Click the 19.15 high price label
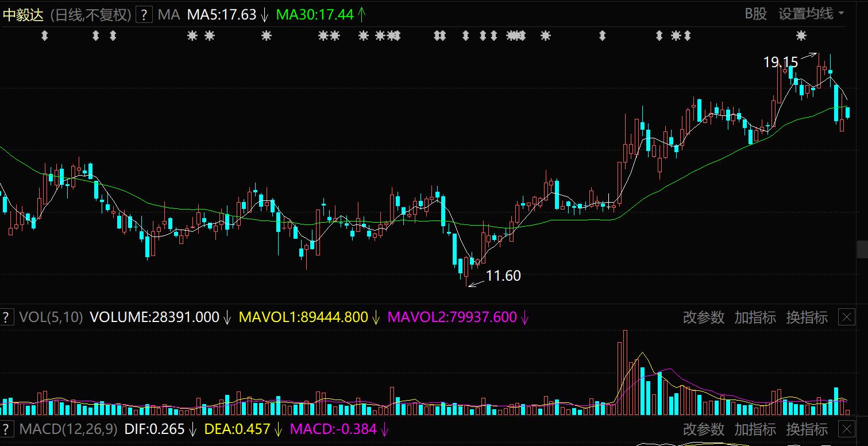This screenshot has height=446, width=868. click(x=781, y=62)
